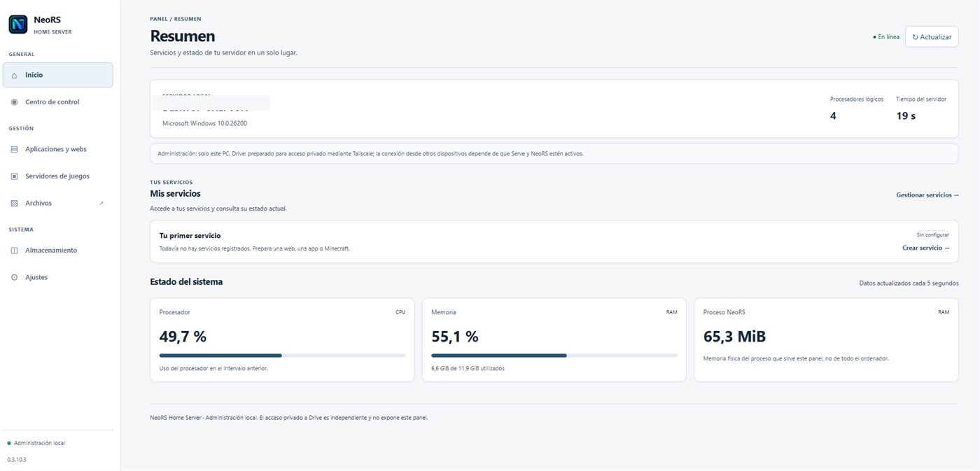The image size is (980, 471).
Task: Click the Procesador usage progress bar
Action: [x=282, y=356]
